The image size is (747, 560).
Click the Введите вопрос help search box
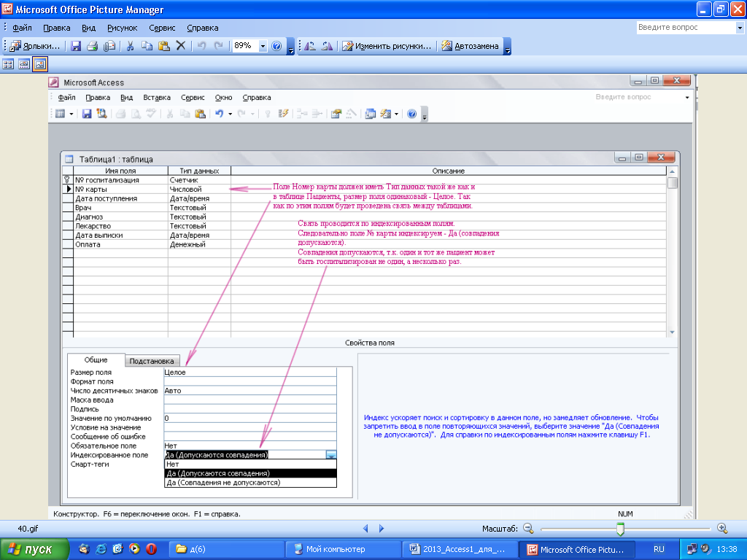click(x=686, y=28)
